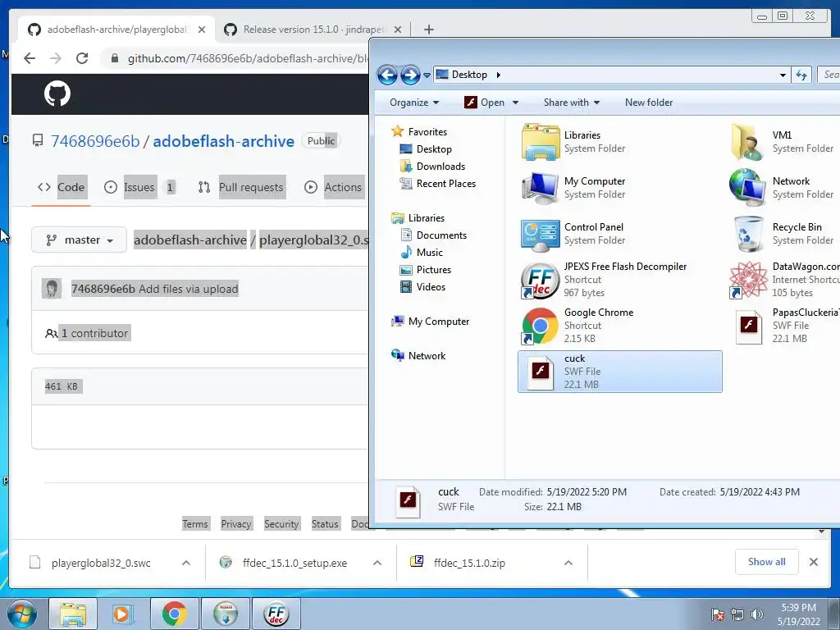Refresh the Explorer folder view
This screenshot has height=630, width=840.
pyautogui.click(x=801, y=75)
